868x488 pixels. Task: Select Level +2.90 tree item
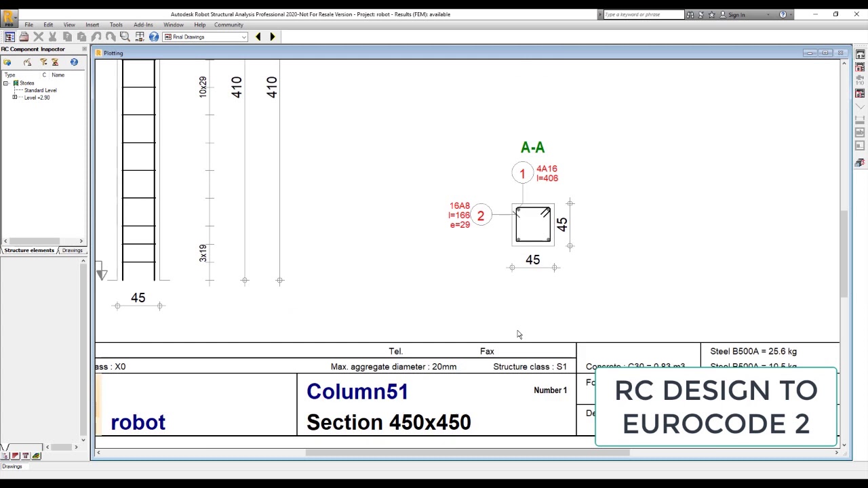[x=37, y=98]
